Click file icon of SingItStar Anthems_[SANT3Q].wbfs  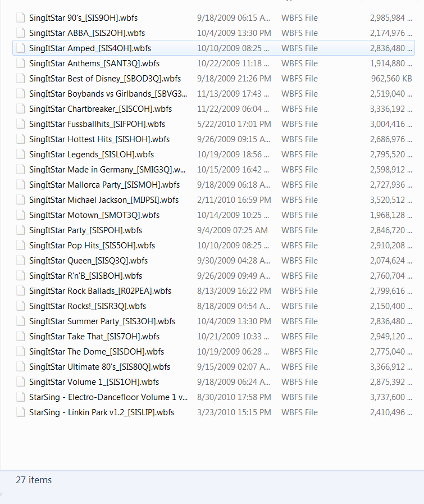(21, 63)
